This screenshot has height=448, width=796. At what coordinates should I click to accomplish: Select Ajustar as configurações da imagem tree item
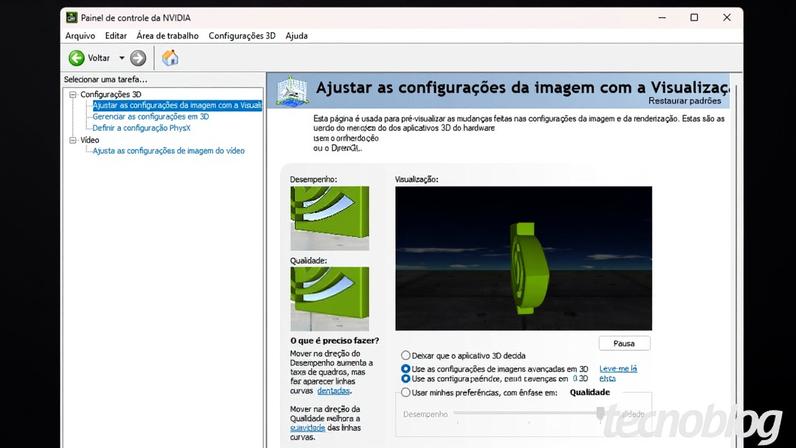(177, 105)
